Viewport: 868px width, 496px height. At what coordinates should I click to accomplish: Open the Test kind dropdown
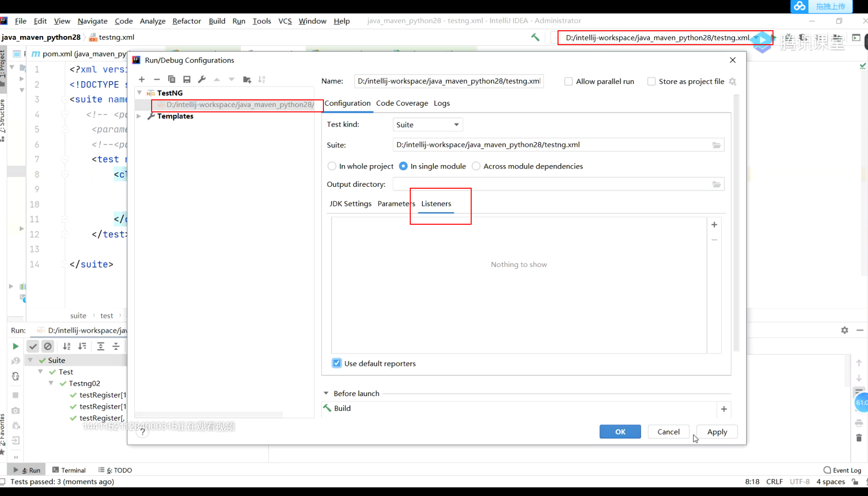coord(428,125)
